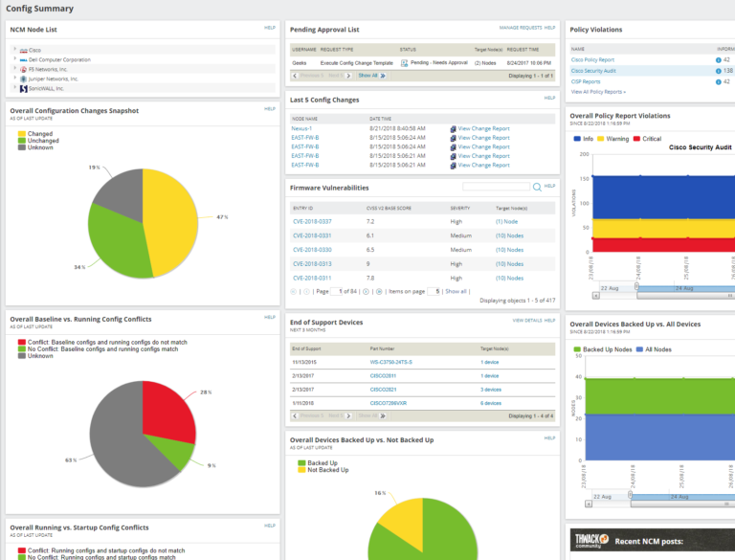Screen dimensions: 735x560
Task: Click the SonicWALL vendor icon
Action: click(x=23, y=88)
